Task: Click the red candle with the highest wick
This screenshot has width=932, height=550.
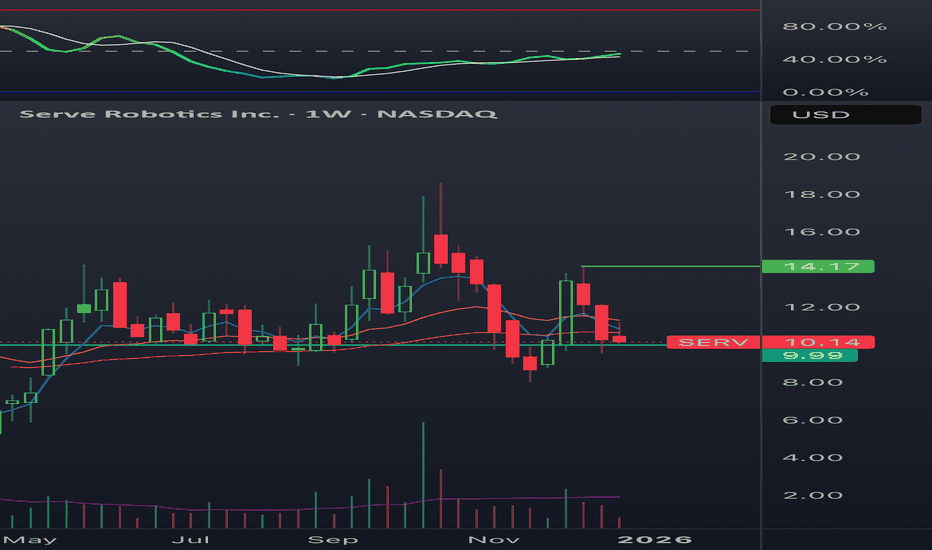Action: pyautogui.click(x=440, y=249)
